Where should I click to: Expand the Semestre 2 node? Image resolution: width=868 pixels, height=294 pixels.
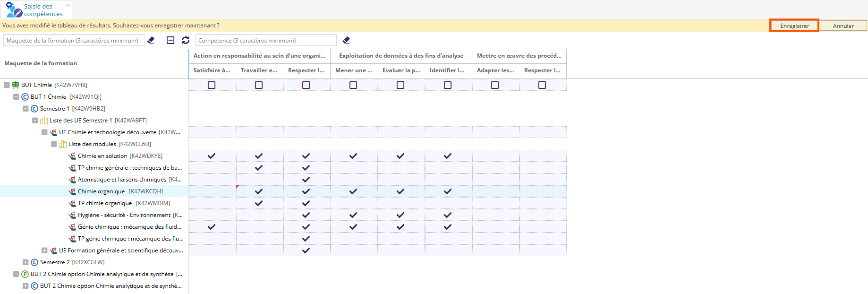tap(26, 262)
